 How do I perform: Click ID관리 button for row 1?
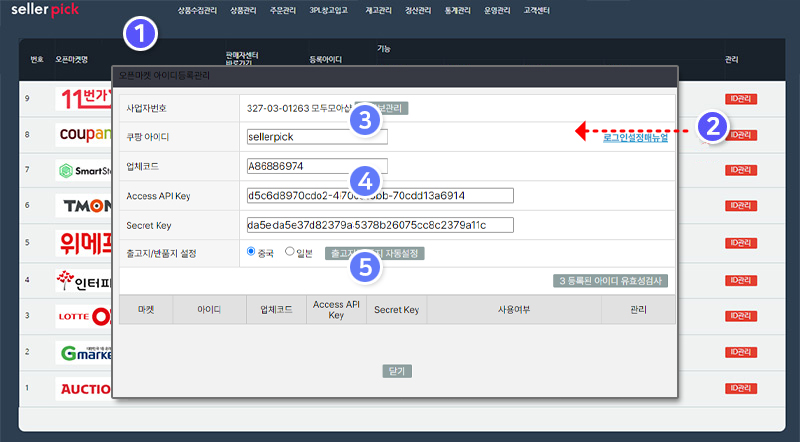pos(741,388)
